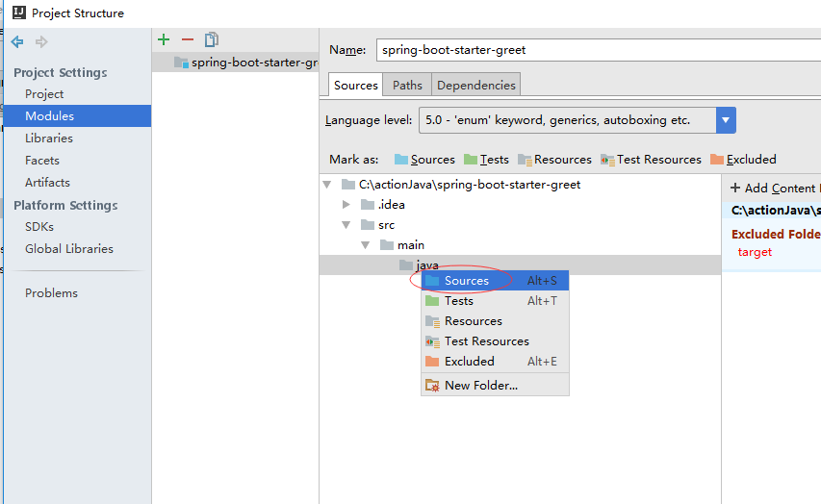Open Project settings
Viewport: 821px width, 504px height.
(44, 94)
